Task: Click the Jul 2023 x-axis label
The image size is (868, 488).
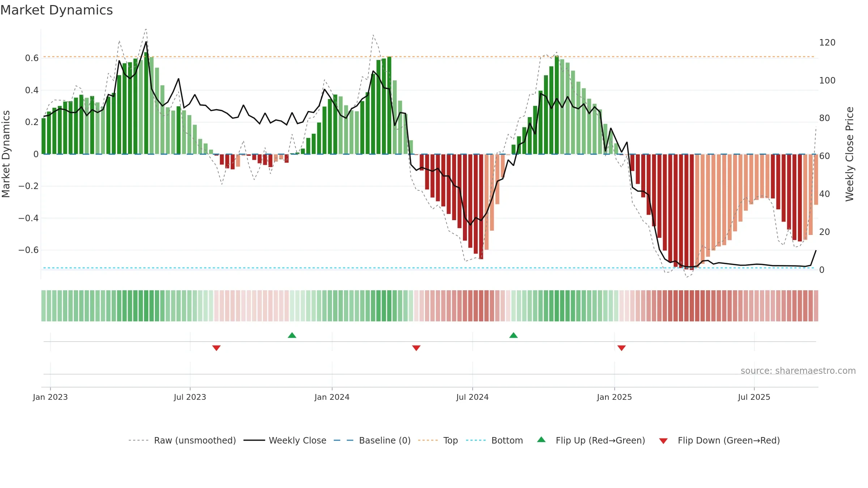Action: coord(190,397)
